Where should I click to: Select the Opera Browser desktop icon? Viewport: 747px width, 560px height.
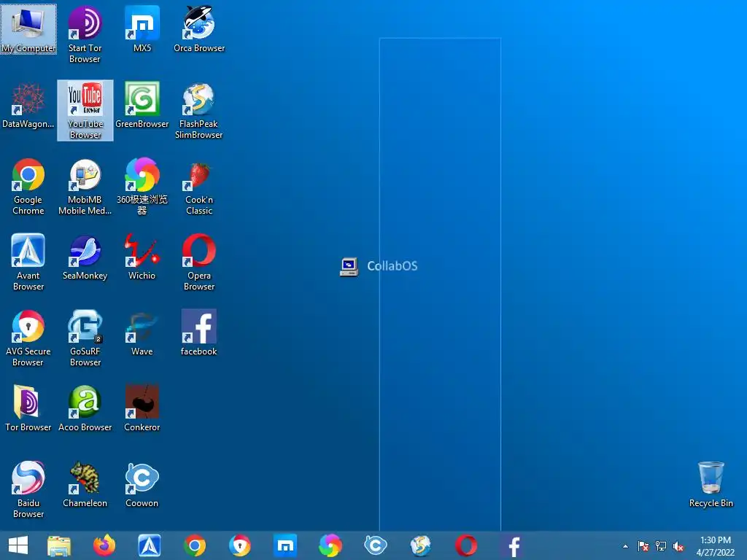[x=199, y=262]
